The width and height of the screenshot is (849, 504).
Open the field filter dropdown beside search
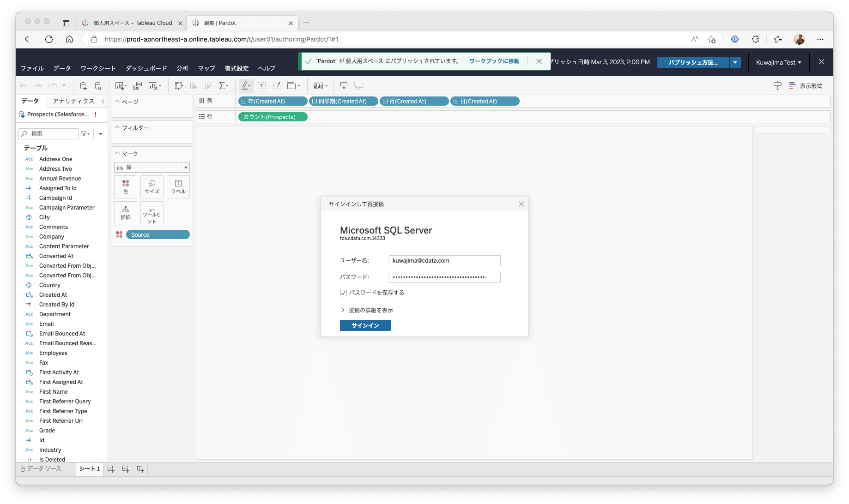(85, 134)
